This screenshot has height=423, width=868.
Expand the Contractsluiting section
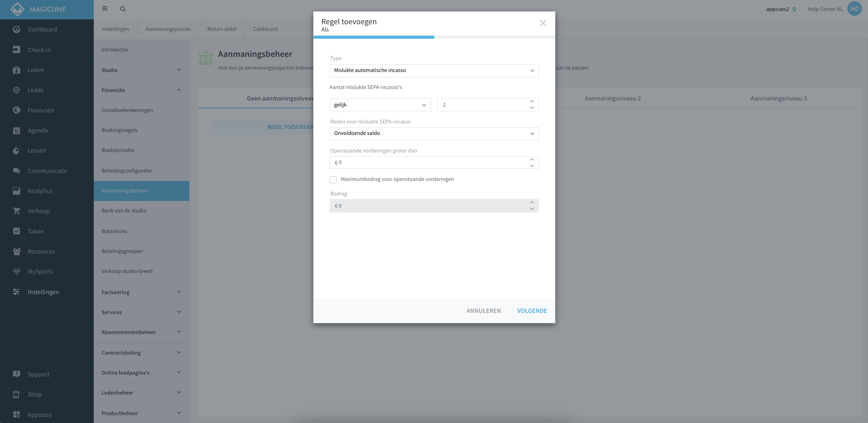(142, 352)
